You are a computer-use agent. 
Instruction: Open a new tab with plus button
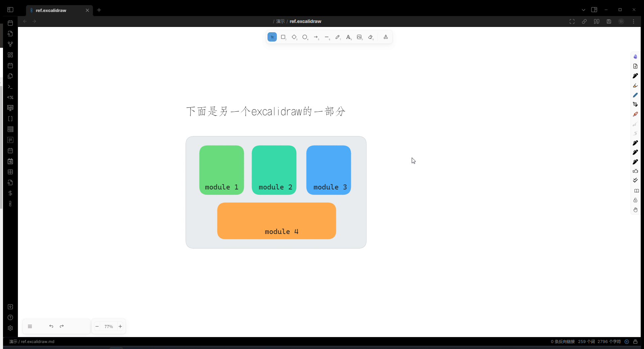[x=99, y=10]
